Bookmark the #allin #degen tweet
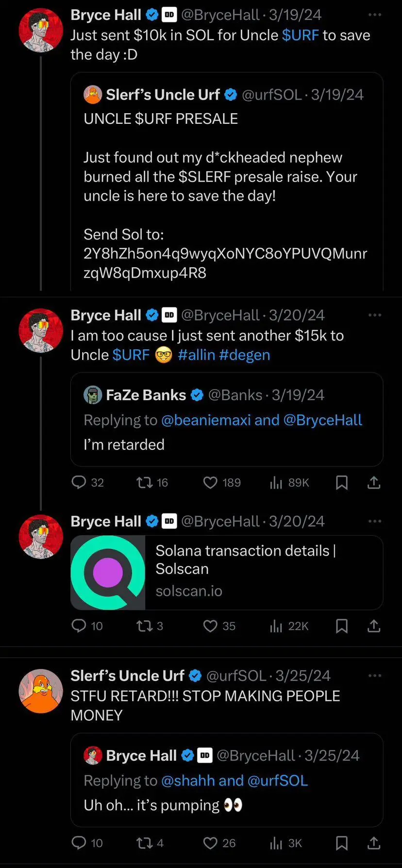 click(342, 482)
